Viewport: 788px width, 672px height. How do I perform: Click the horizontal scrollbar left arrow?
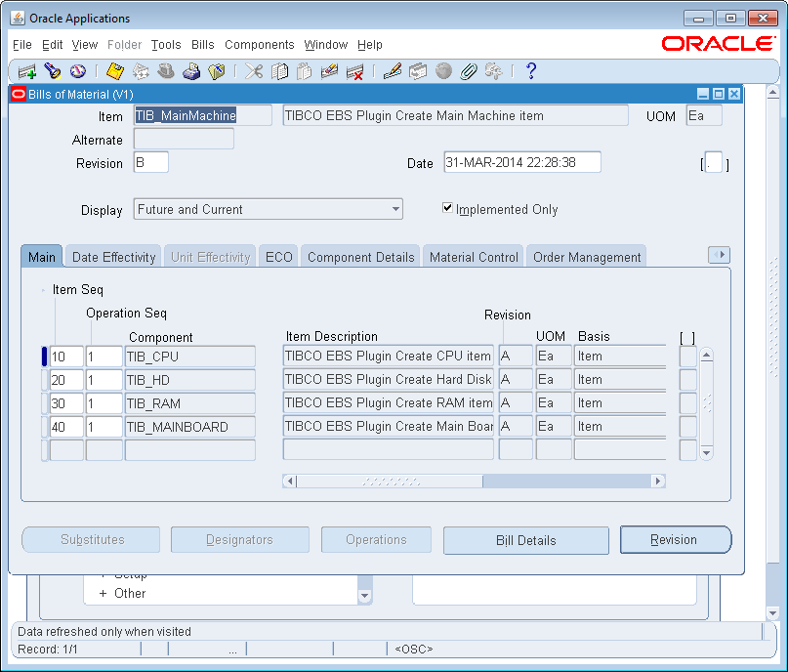click(289, 481)
